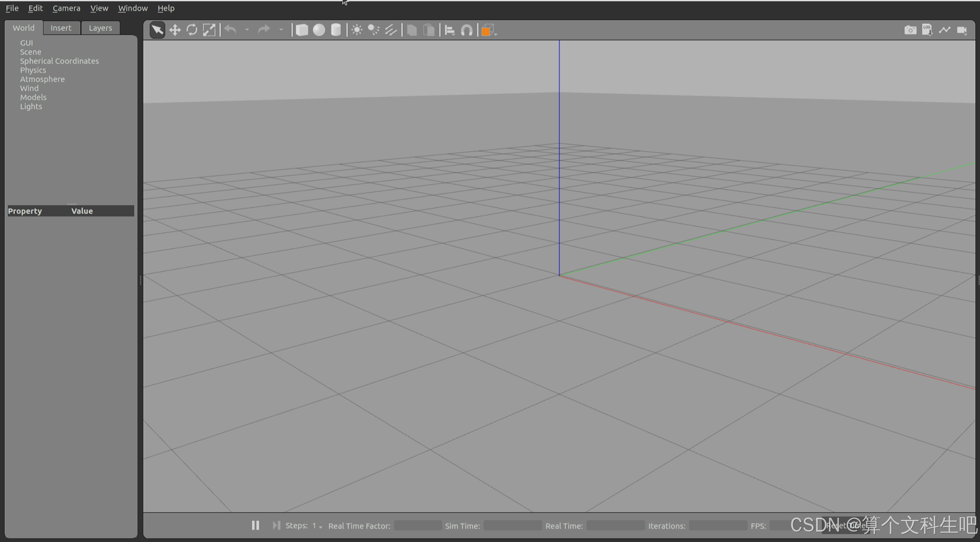This screenshot has height=542, width=980.
Task: Click the Real Time Factor field
Action: click(x=418, y=526)
